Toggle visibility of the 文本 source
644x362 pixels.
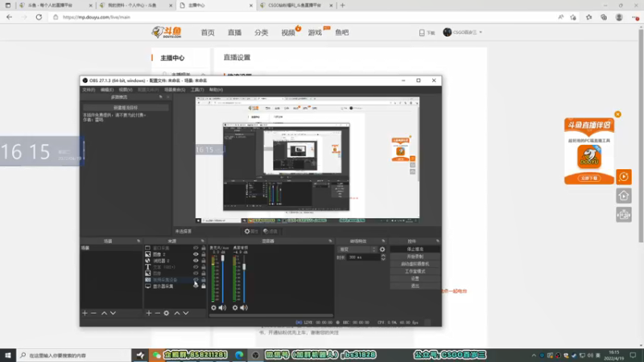[196, 267]
